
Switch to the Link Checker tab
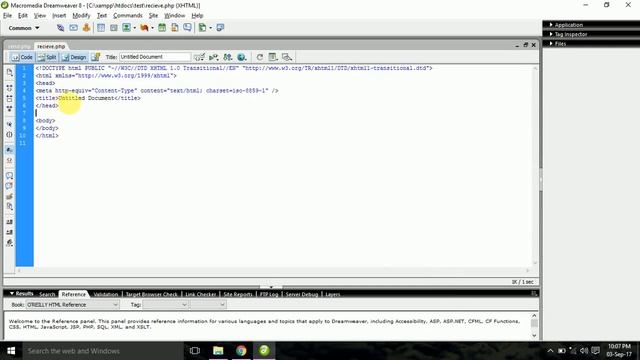point(200,294)
